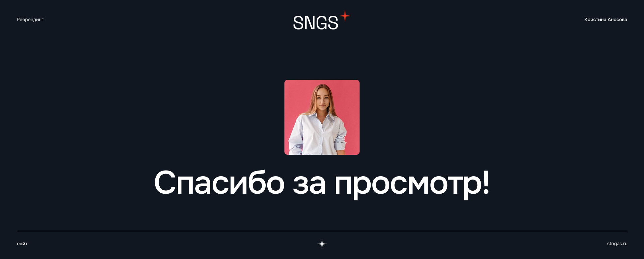
Task: Click the 'сайт' label
Action: click(22, 244)
